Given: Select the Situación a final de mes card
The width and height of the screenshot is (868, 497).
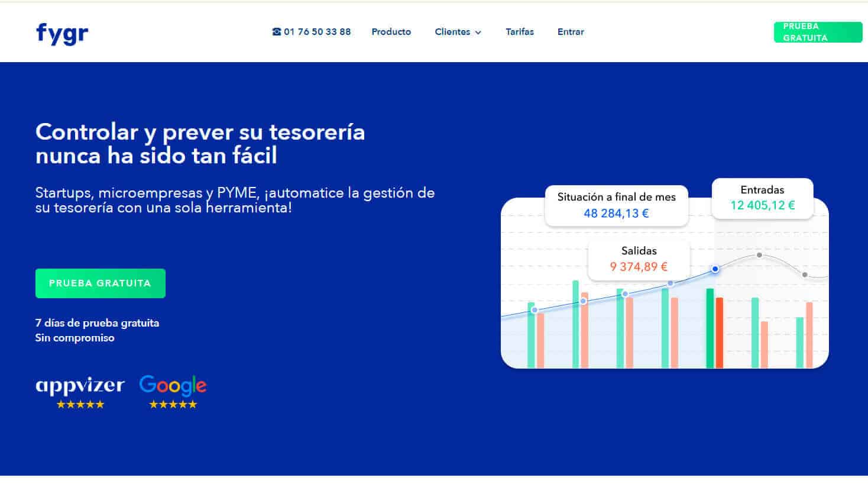Looking at the screenshot, I should 617,205.
